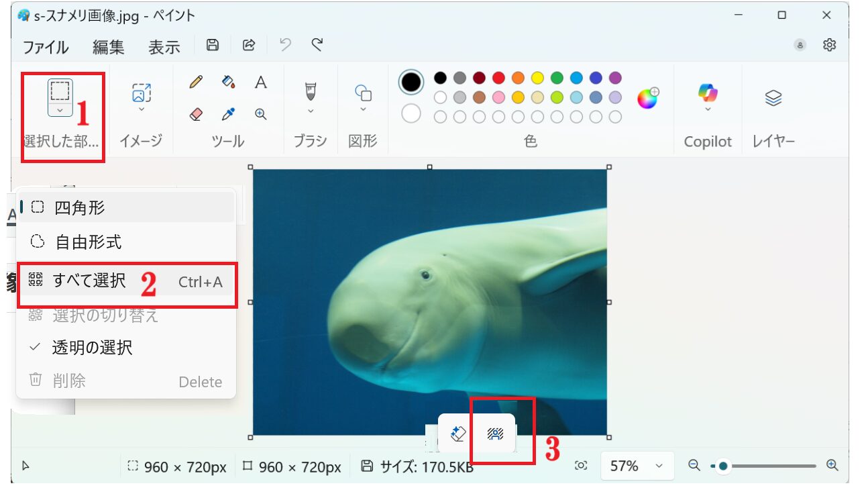Pick the purple color swatch
The image size is (868, 500).
coord(615,78)
